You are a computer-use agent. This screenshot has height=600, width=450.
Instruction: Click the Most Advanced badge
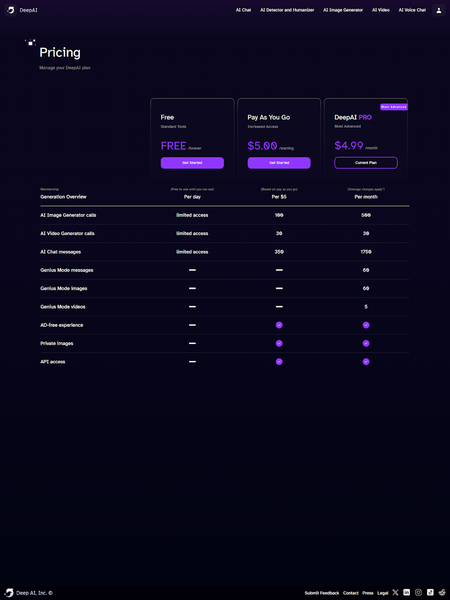394,107
